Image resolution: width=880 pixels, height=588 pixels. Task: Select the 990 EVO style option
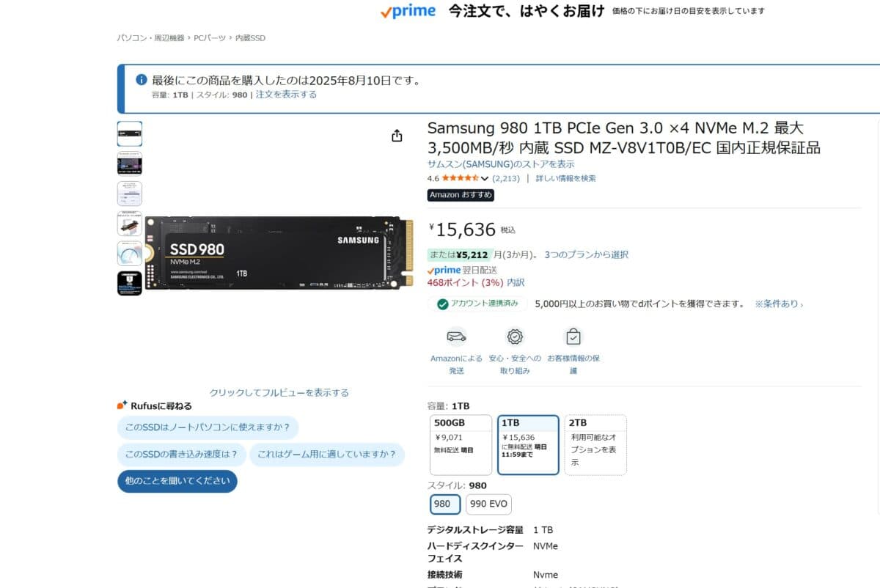(488, 504)
